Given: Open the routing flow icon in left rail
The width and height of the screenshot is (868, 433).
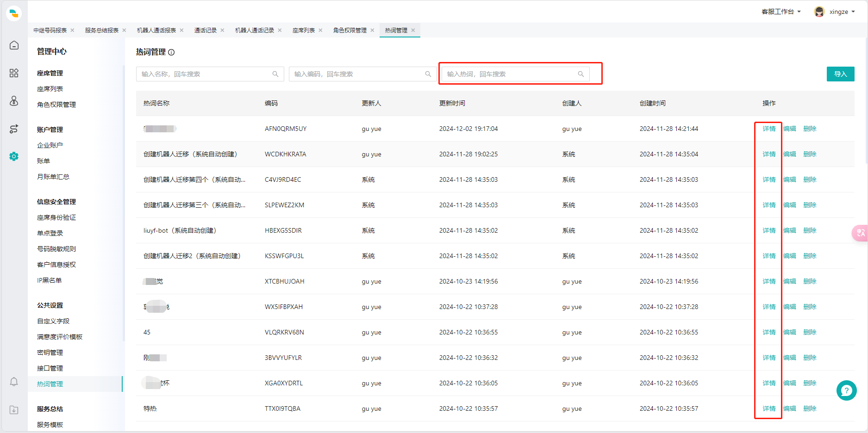Looking at the screenshot, I should point(14,129).
